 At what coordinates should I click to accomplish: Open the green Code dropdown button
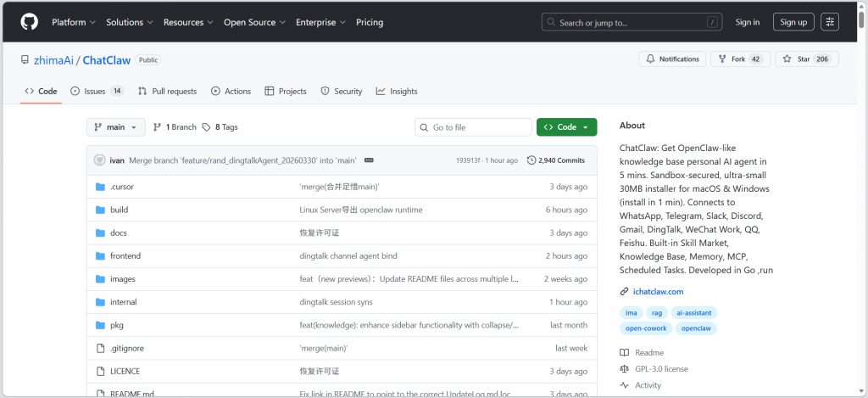tap(567, 127)
